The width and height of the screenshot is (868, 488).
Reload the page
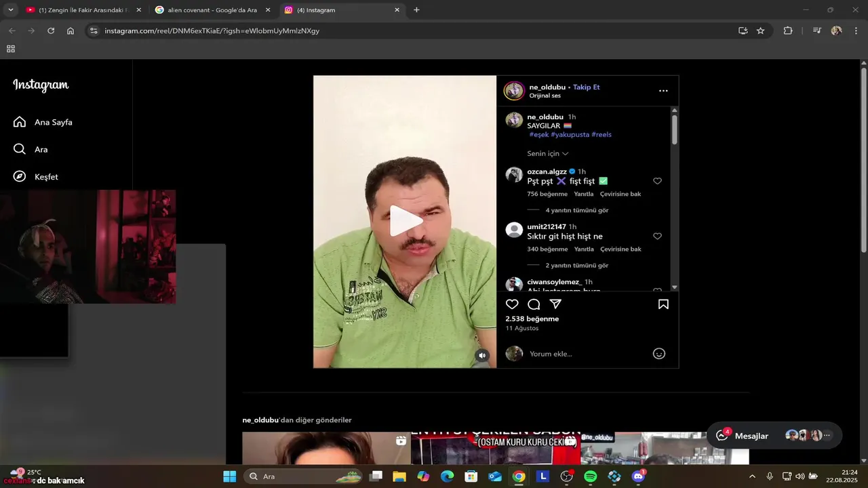tap(51, 30)
